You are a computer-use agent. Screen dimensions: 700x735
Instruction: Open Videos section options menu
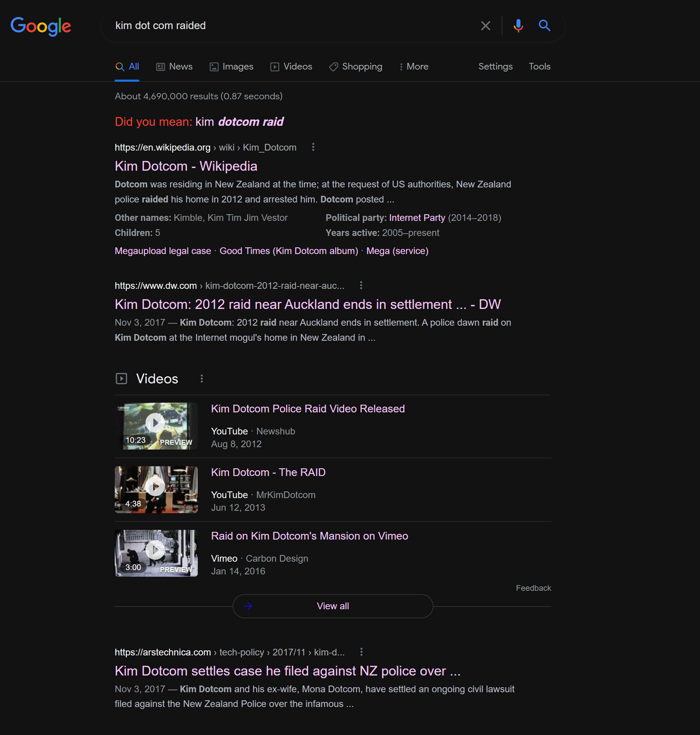(x=202, y=378)
